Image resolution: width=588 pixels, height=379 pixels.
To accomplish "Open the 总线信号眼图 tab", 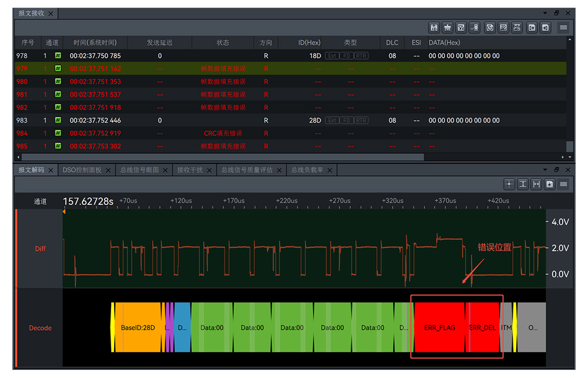I will [x=139, y=170].
